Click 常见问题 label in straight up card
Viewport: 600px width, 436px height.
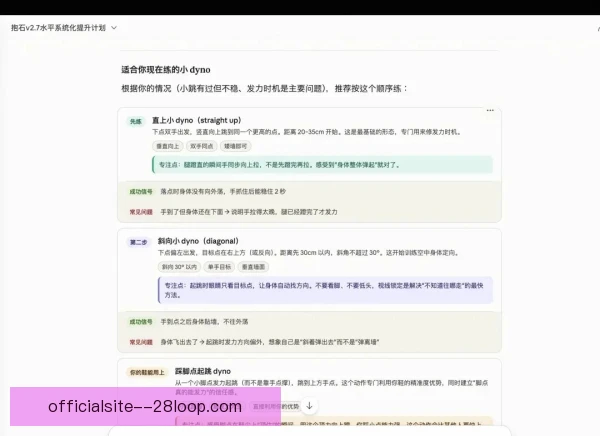coord(141,212)
